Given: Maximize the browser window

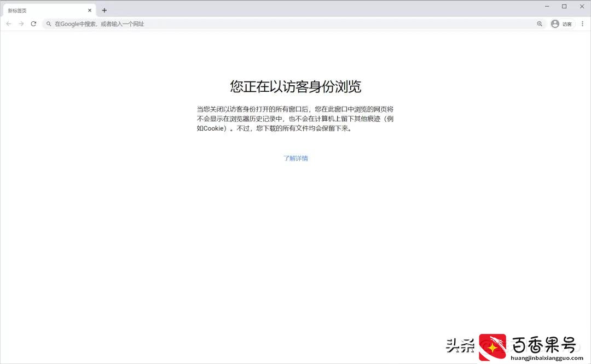Looking at the screenshot, I should 564,7.
